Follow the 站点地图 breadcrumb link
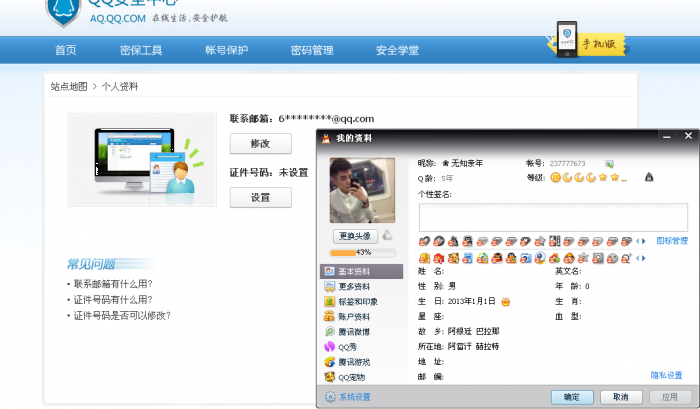 click(69, 87)
